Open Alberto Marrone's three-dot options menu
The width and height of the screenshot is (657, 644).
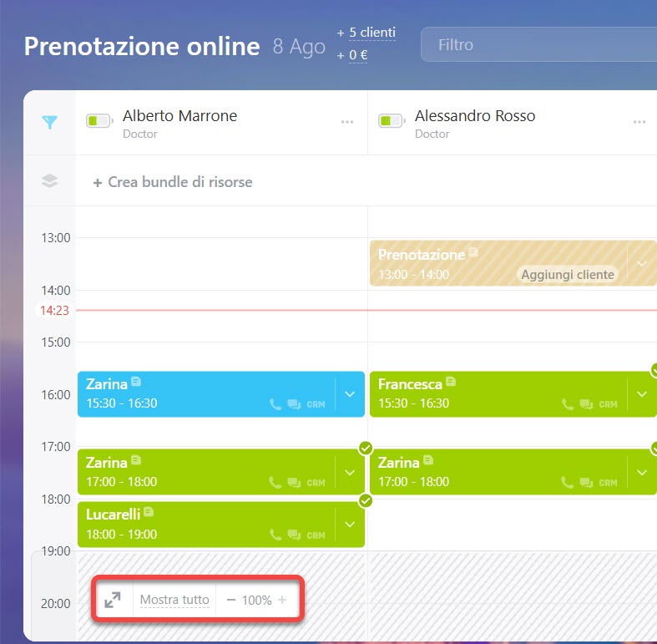coord(347,122)
